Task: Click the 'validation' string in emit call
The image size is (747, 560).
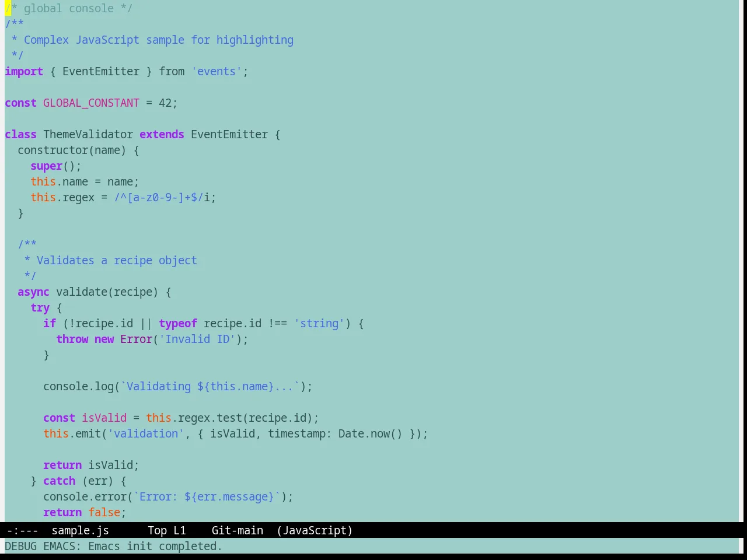Action: point(146,433)
